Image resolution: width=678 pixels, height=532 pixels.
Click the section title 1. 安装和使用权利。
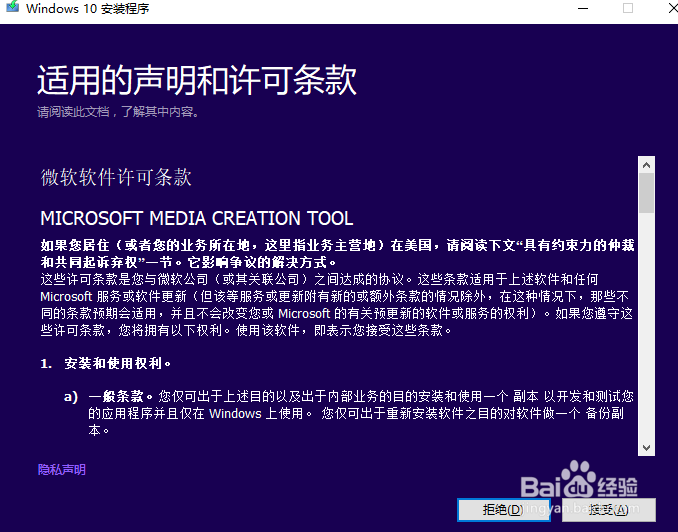[x=106, y=363]
